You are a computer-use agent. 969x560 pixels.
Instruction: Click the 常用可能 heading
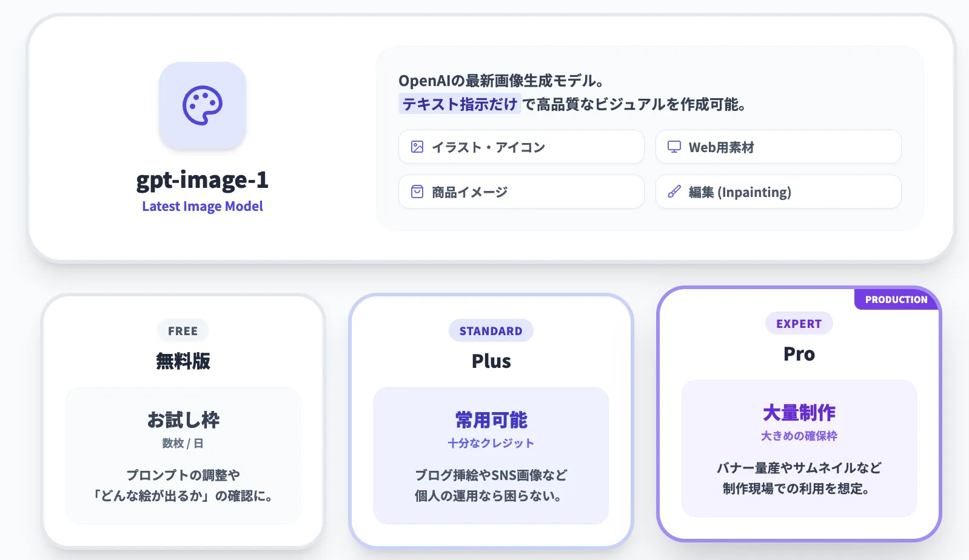click(x=491, y=419)
